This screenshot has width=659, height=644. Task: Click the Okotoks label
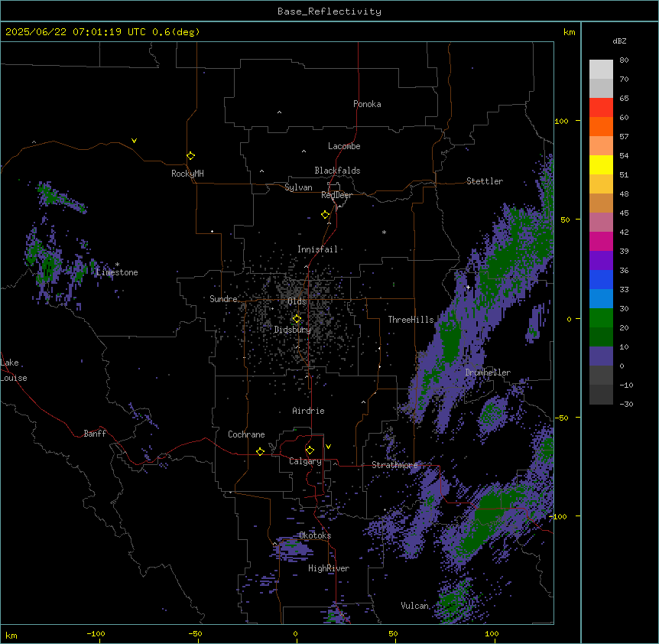pyautogui.click(x=315, y=535)
